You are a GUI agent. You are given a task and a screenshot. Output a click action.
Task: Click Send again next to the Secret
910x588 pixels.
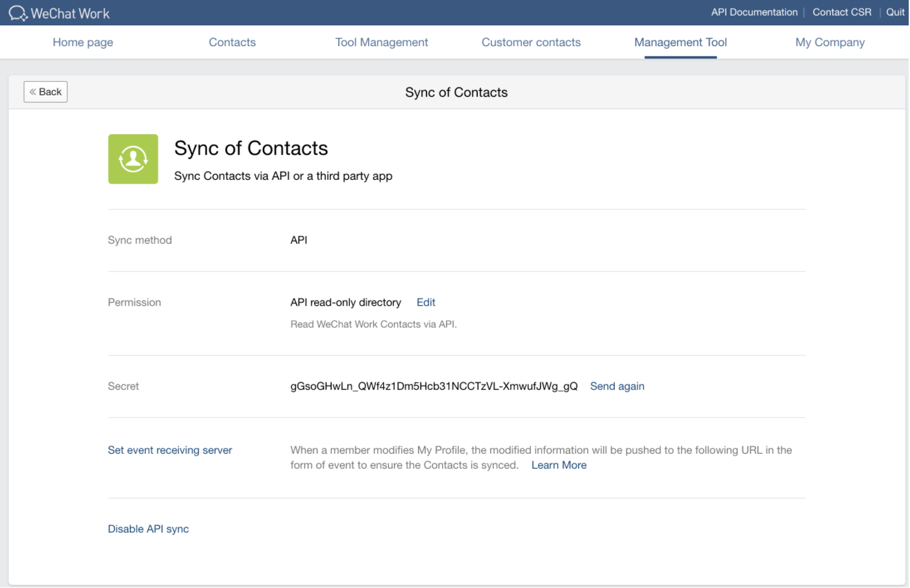coord(617,386)
